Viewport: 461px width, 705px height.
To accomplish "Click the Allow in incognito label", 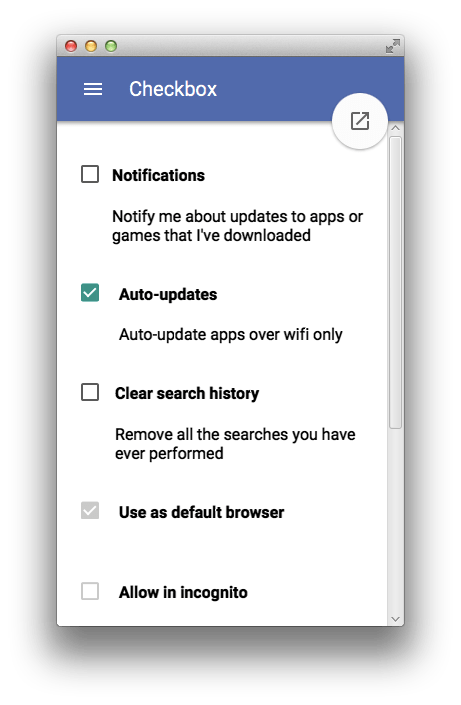I will coord(183,593).
